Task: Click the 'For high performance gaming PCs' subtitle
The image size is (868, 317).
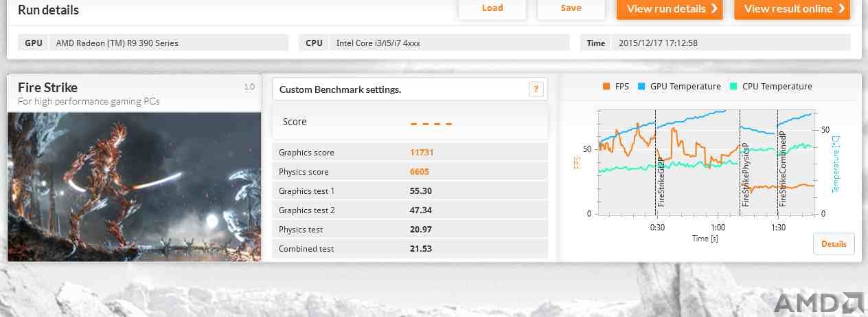Action: pyautogui.click(x=89, y=102)
